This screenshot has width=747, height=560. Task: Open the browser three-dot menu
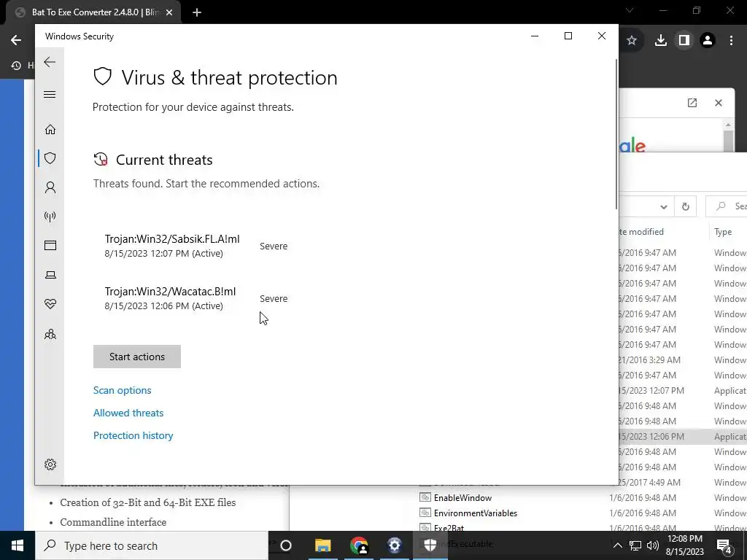tap(731, 41)
